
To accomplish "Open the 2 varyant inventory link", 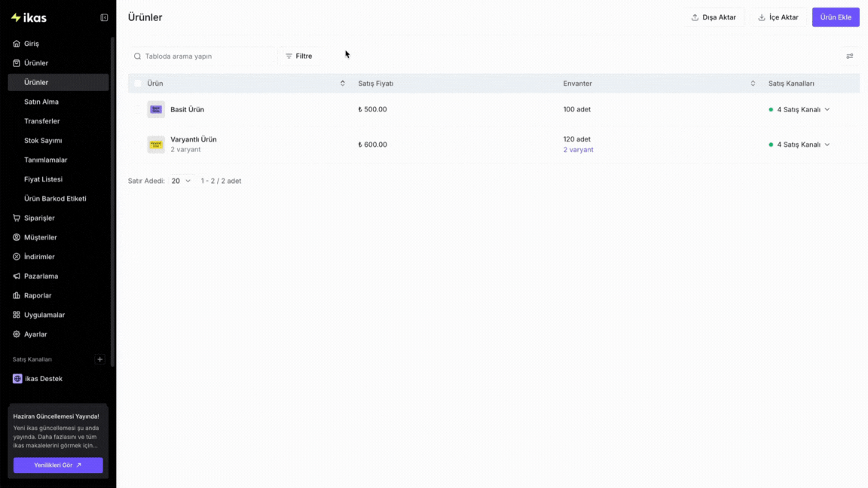I will coord(578,150).
